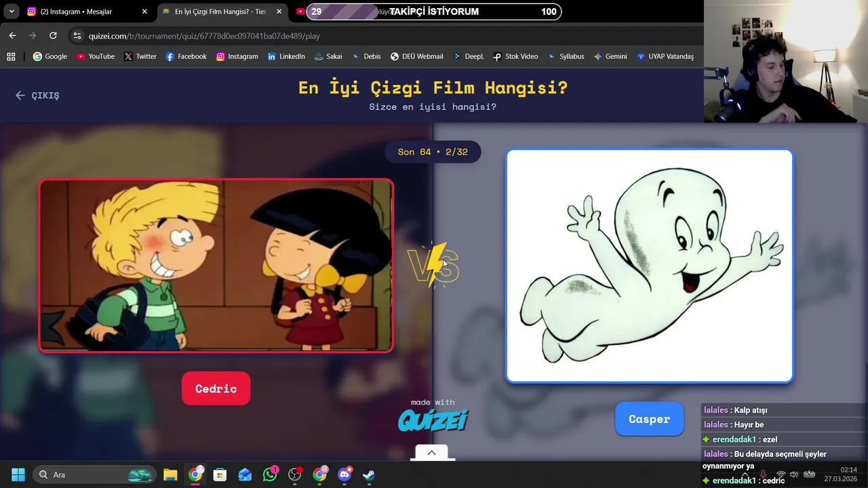Open the Twitter bookmark
868x488 pixels.
[140, 56]
